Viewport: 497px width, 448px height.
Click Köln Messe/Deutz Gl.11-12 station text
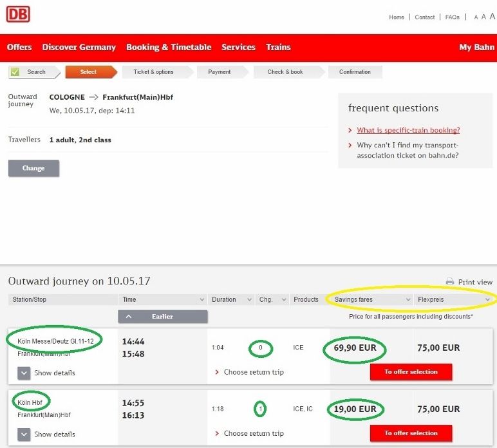[55, 341]
